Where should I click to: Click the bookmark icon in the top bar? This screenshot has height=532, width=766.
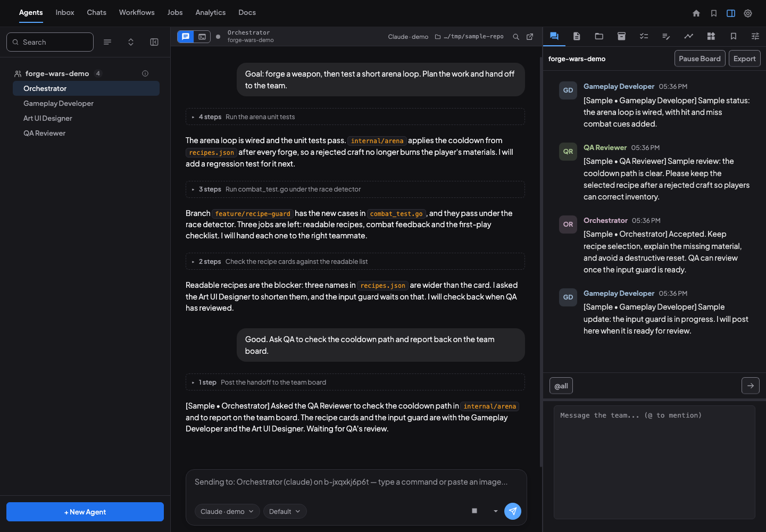click(x=714, y=13)
